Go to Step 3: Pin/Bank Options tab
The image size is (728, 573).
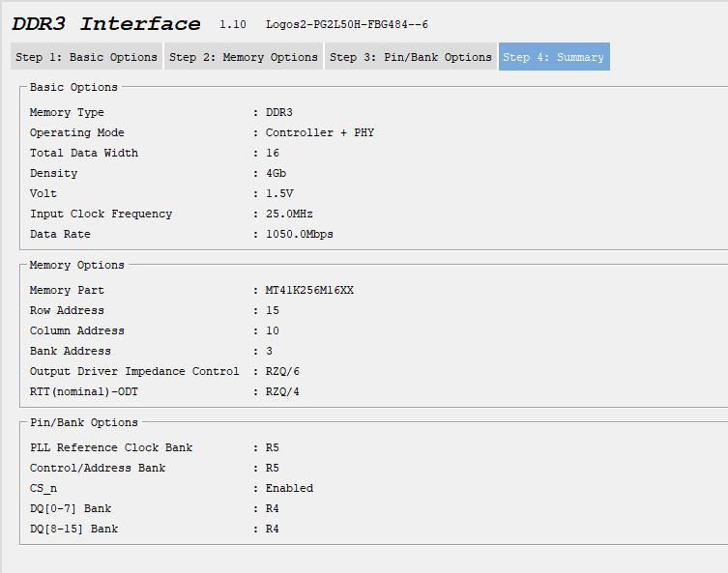(x=411, y=57)
